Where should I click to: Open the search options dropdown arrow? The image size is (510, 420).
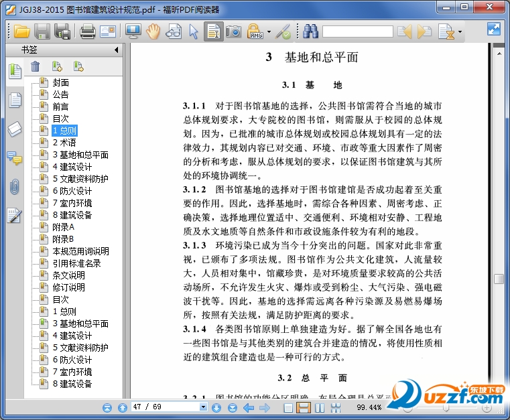pyautogui.click(x=460, y=32)
